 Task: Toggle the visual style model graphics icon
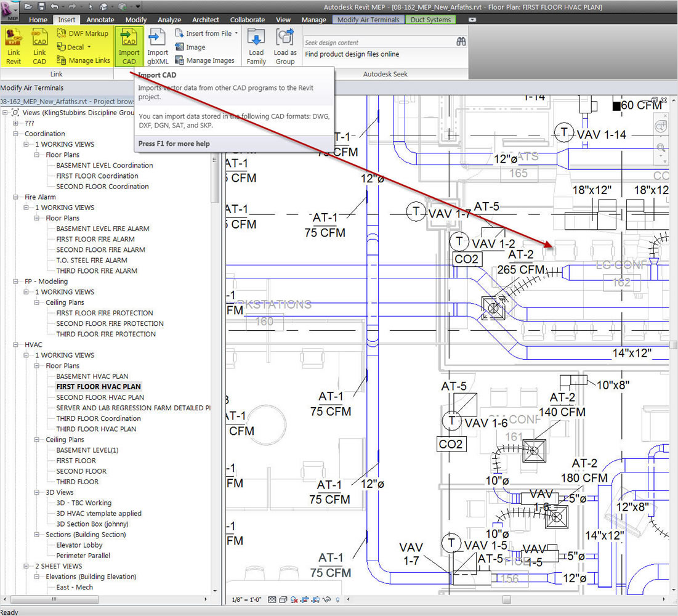pos(283,599)
